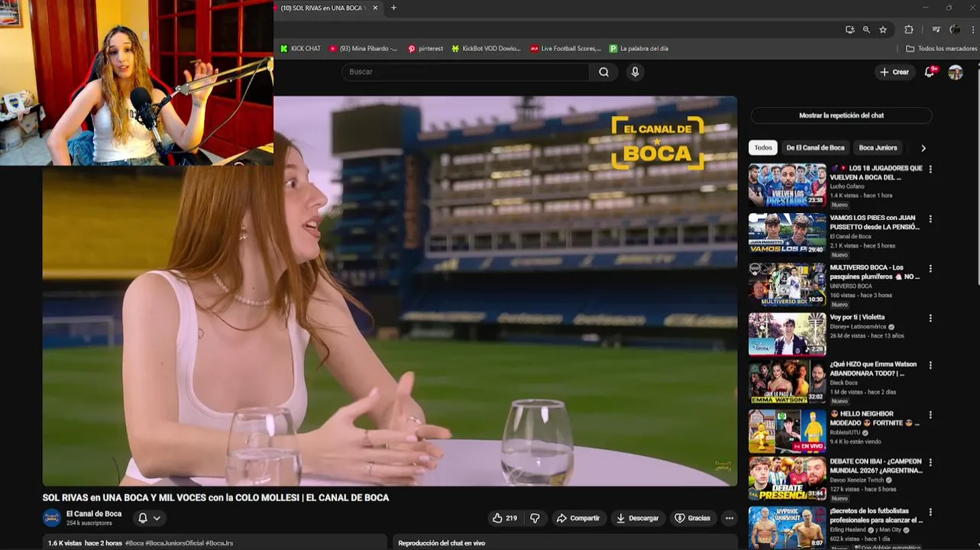Image resolution: width=980 pixels, height=550 pixels.
Task: Bookmark this page with the star icon
Action: 883,30
